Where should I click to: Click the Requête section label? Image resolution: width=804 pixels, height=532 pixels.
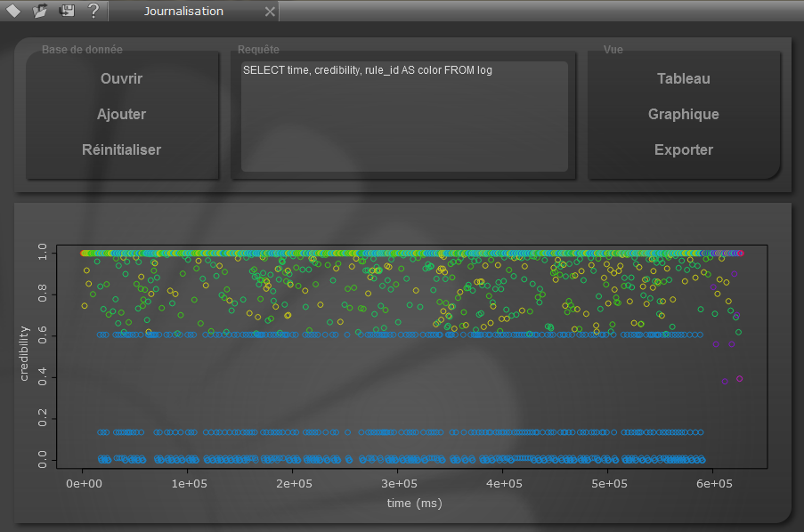coord(258,50)
